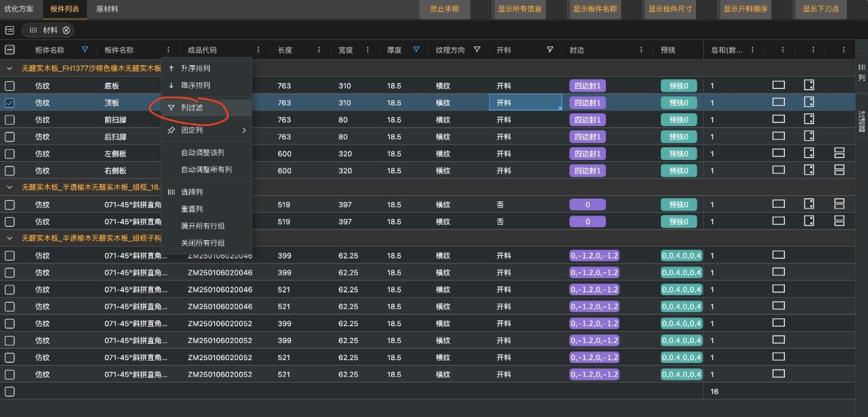Collapse the 无醛实木板_FH1377 group row

click(x=10, y=68)
